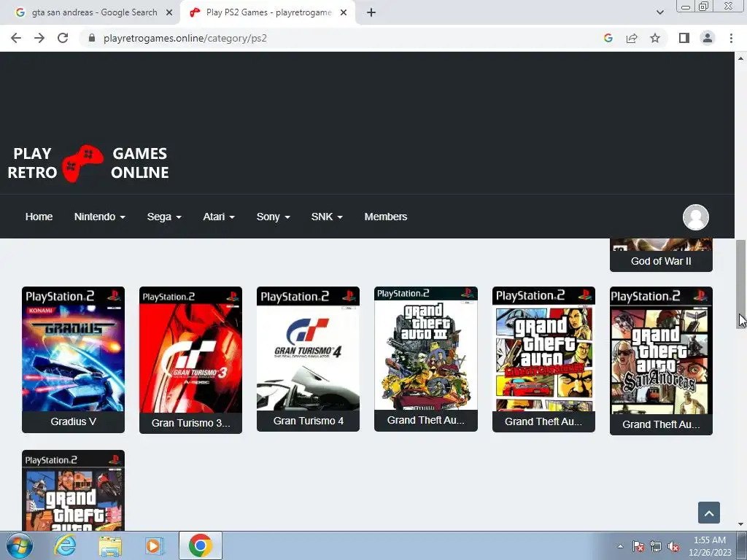
Task: Click the scroll-to-top arrow button
Action: coord(709,513)
